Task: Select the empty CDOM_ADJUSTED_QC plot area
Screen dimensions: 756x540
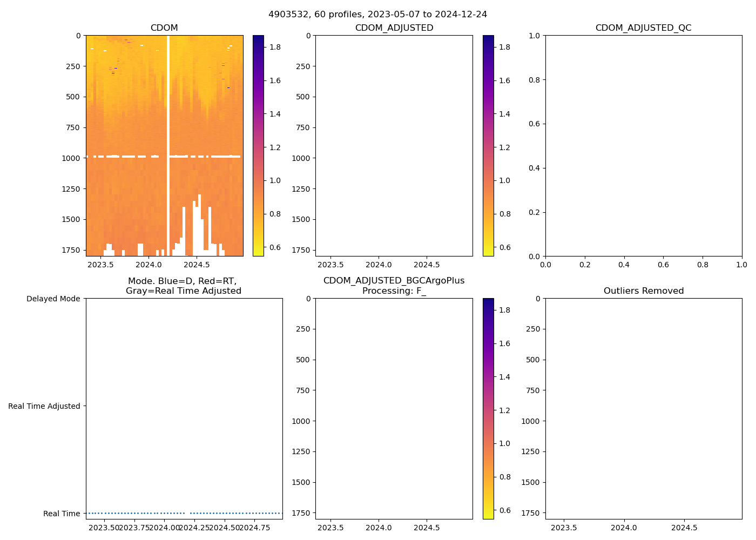Action: pyautogui.click(x=643, y=146)
